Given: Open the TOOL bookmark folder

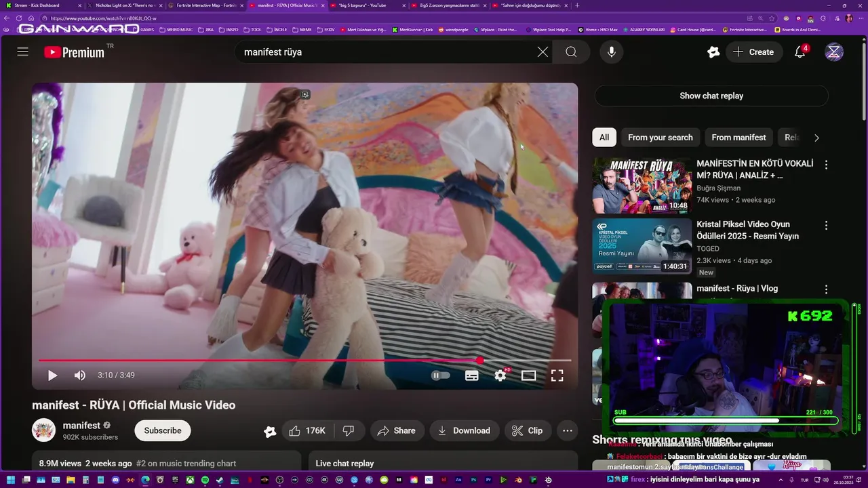Looking at the screenshot, I should [x=252, y=30].
